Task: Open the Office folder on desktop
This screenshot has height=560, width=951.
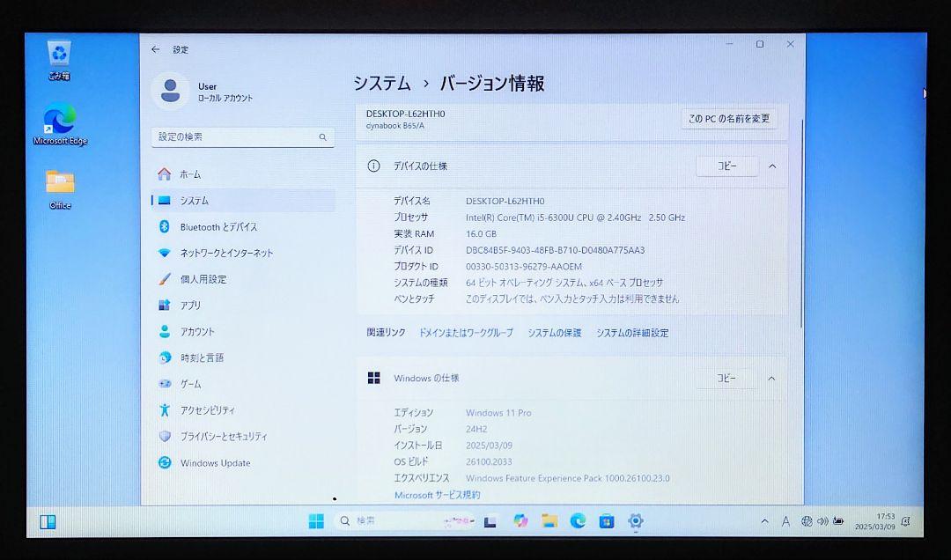Action: (x=60, y=189)
